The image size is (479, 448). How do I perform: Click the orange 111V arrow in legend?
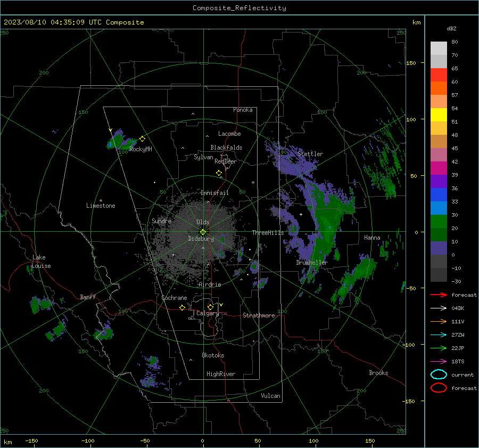(439, 321)
